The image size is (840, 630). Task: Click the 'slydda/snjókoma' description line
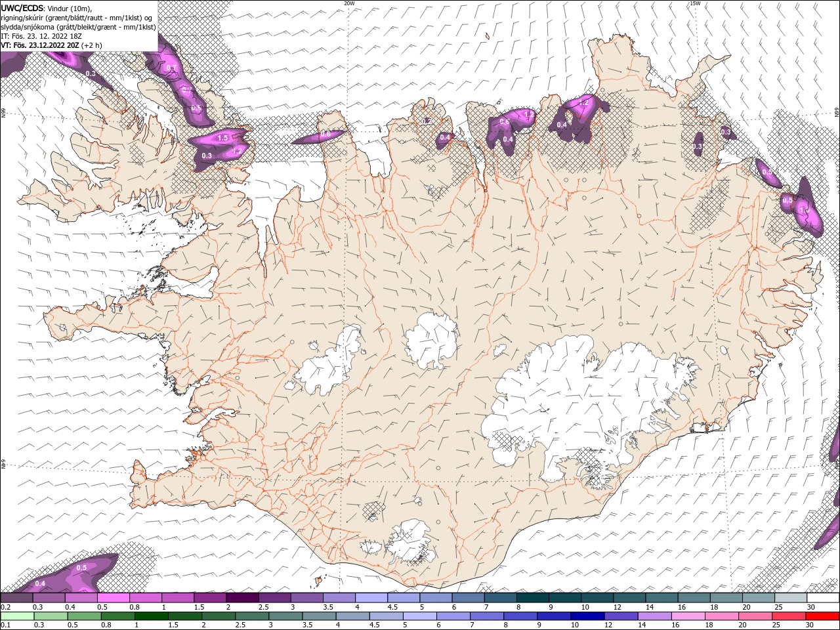point(79,27)
